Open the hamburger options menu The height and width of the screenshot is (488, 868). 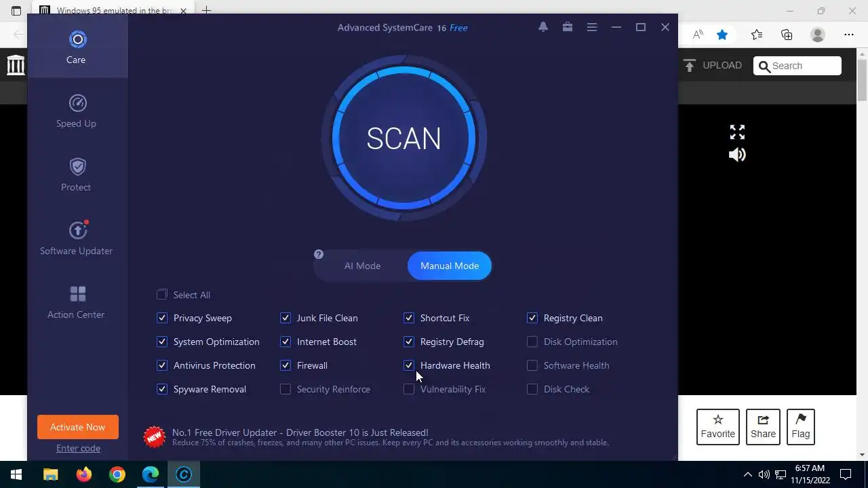(x=592, y=27)
